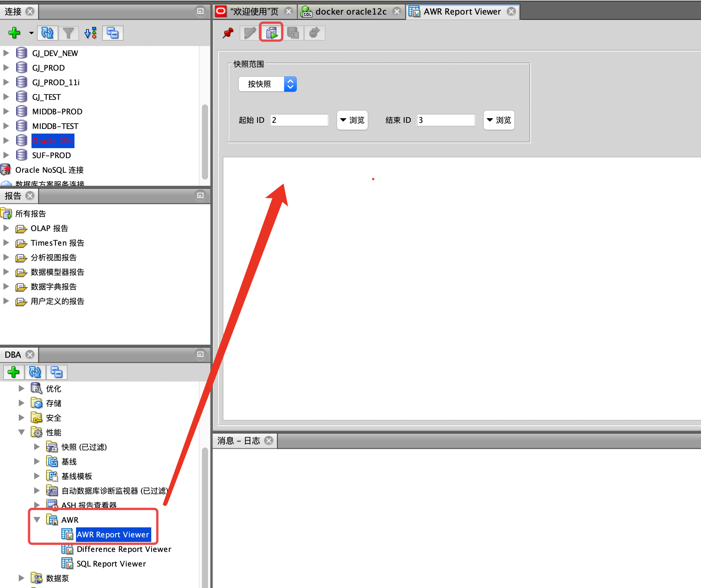Click the green plus icon in DBA panel

pos(13,372)
